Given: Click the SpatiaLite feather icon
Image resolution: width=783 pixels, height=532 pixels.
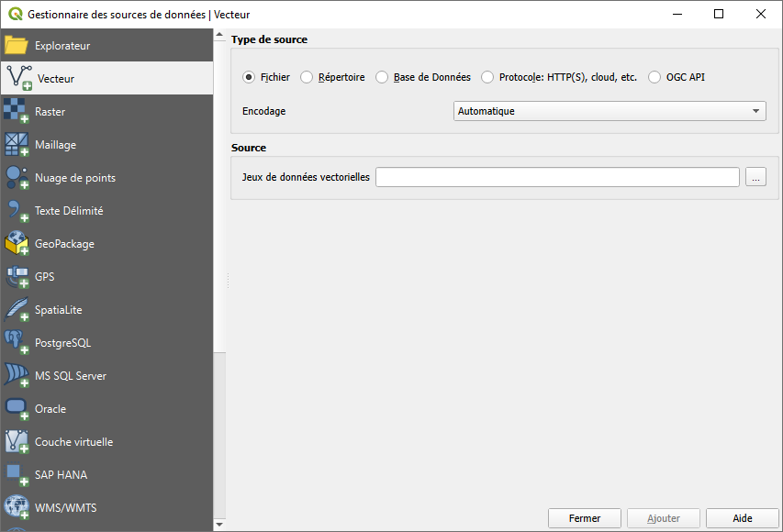Looking at the screenshot, I should click(17, 310).
